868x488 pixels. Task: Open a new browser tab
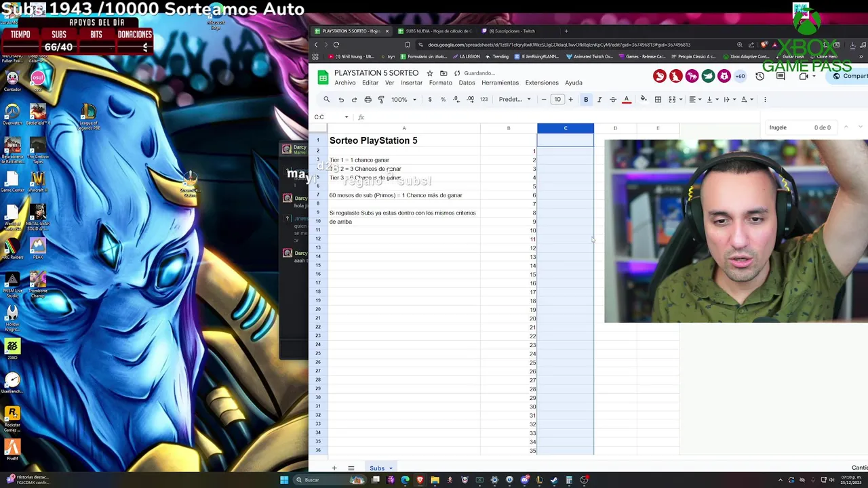pyautogui.click(x=566, y=31)
